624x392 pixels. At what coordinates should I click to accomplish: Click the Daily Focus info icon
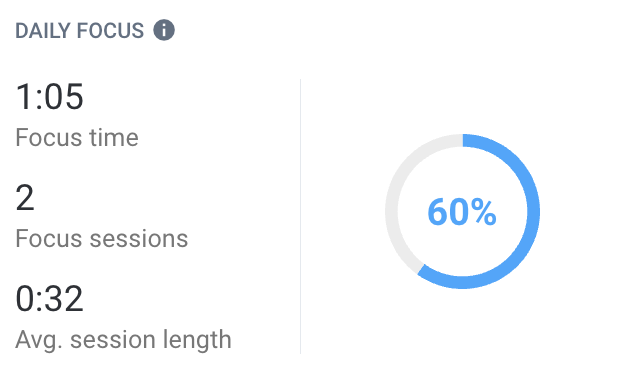tap(164, 30)
